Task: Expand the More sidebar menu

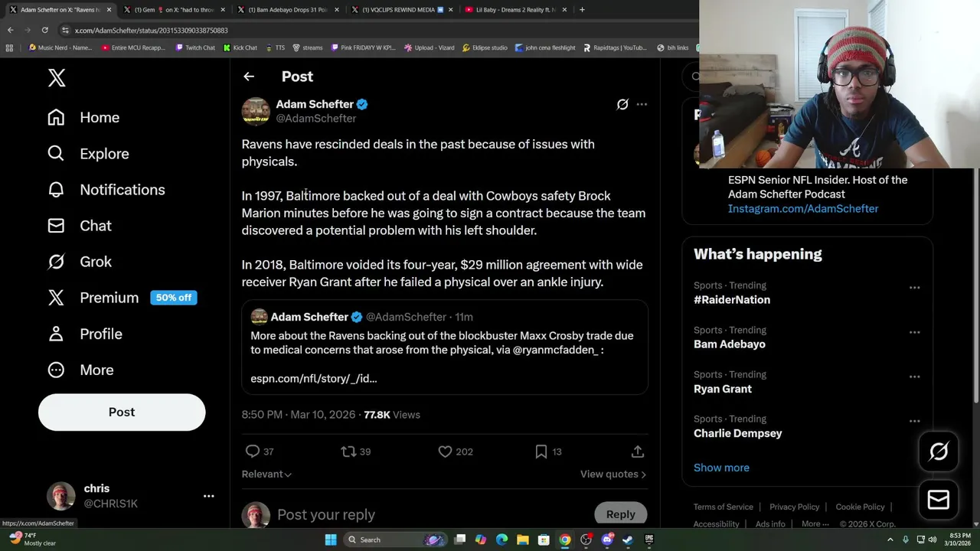Action: coord(80,370)
